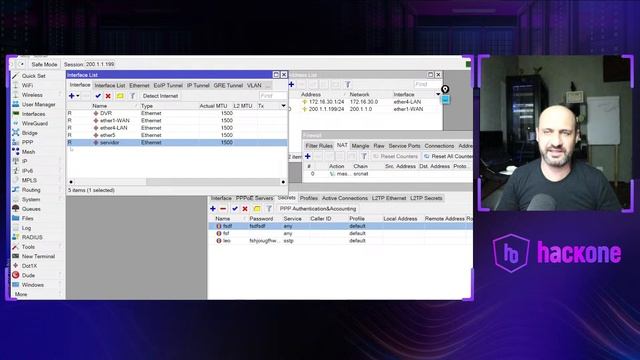Click the red minus remove button in PPP
Image resolution: width=640 pixels, height=360 pixels.
tap(223, 209)
